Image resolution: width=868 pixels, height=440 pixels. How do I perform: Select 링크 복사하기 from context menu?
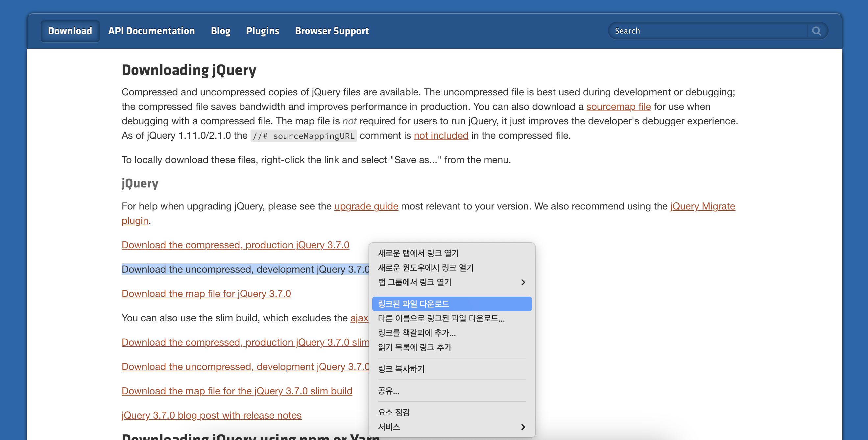coord(401,369)
